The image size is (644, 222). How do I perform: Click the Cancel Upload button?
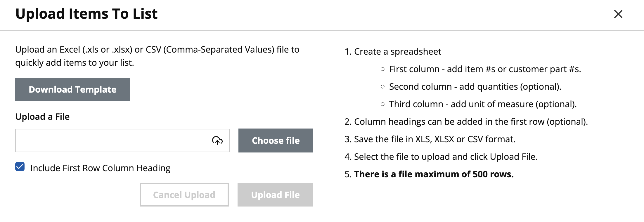184,195
